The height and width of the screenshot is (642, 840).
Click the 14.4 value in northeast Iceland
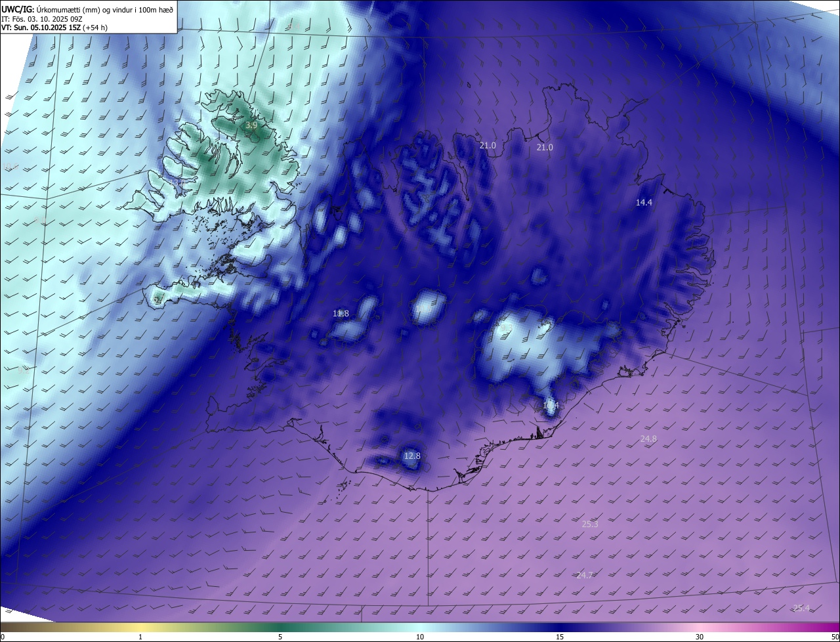644,203
